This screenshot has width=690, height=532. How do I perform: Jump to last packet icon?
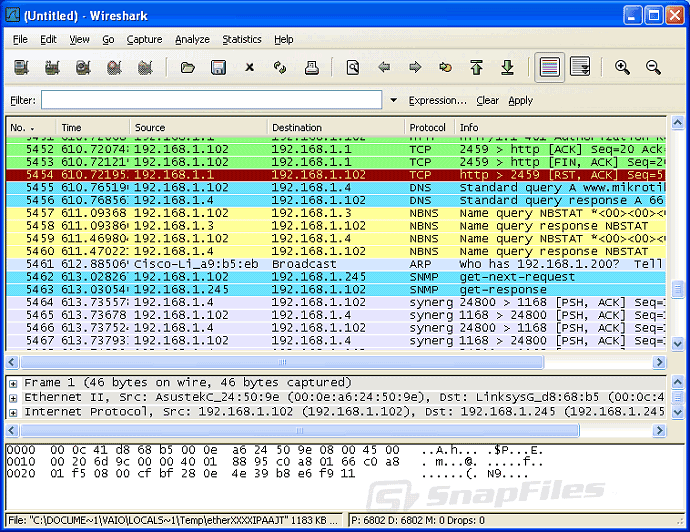pos(507,67)
